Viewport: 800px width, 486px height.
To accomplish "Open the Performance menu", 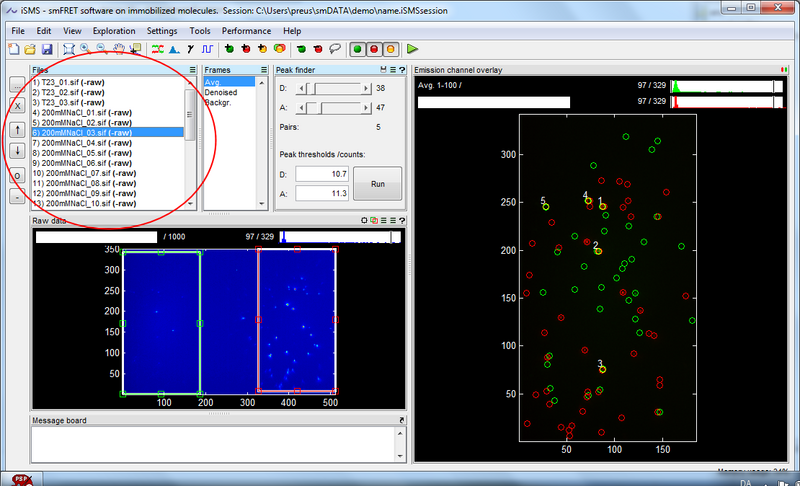I will 245,31.
